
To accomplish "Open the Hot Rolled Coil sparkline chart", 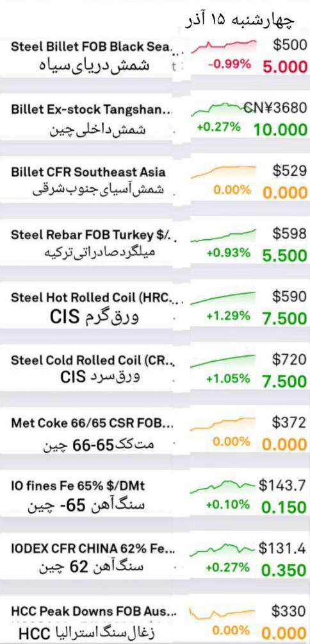I will click(x=224, y=298).
